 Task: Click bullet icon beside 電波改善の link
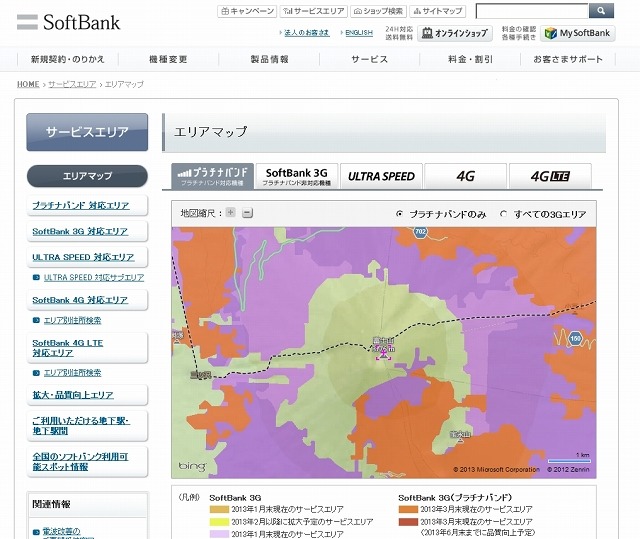point(36,532)
